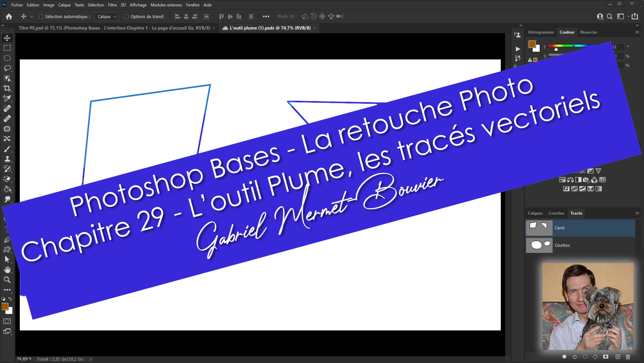Open the Tracés panel menu
This screenshot has height=363, width=644.
(x=637, y=213)
